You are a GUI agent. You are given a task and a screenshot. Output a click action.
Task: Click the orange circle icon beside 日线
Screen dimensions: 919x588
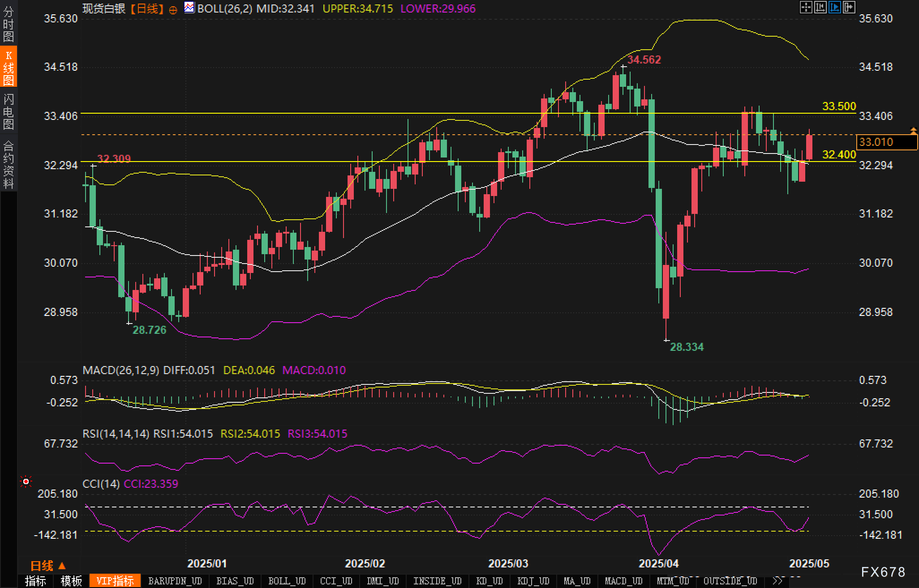(173, 9)
